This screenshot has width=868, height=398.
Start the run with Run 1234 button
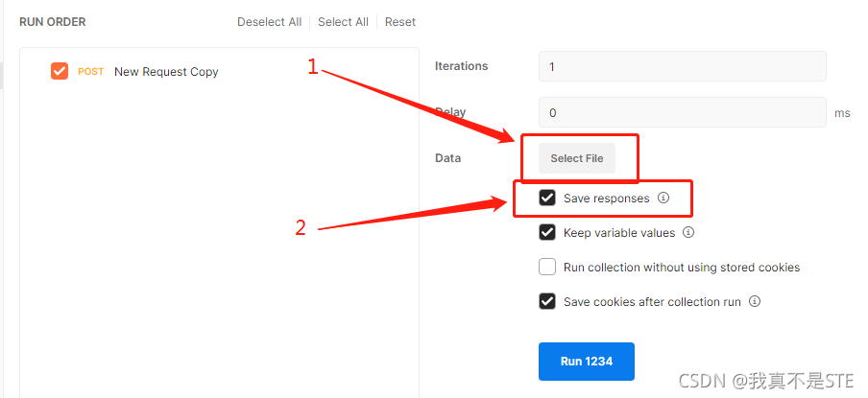coord(587,362)
